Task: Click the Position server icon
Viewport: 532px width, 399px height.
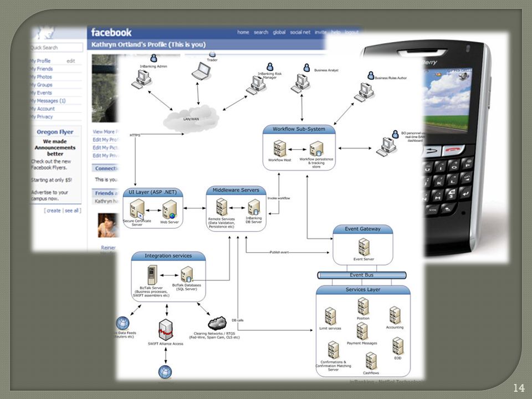Action: click(362, 306)
